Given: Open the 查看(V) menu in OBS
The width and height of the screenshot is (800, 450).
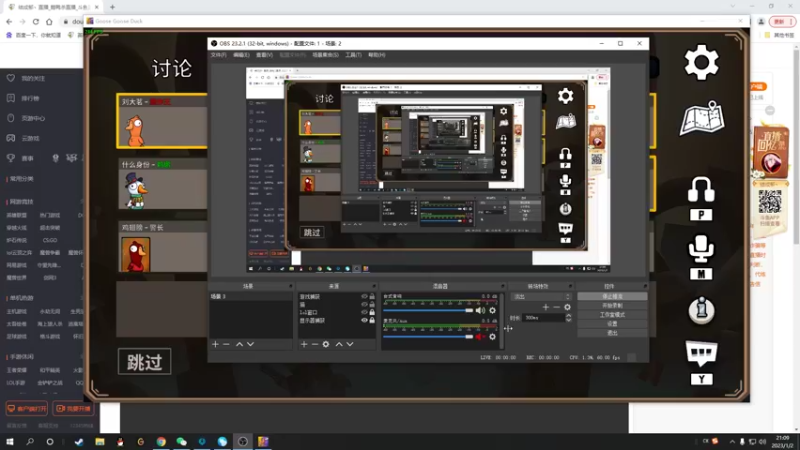Looking at the screenshot, I should [264, 55].
